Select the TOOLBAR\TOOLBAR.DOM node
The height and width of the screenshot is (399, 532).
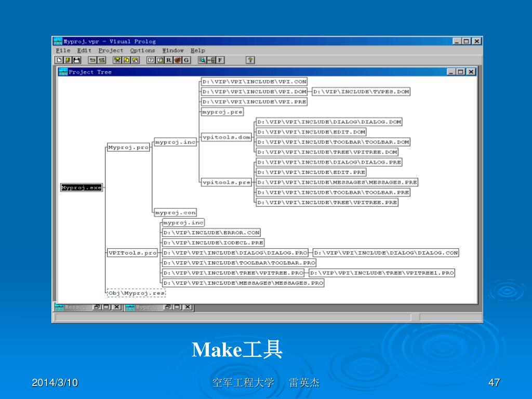point(333,142)
